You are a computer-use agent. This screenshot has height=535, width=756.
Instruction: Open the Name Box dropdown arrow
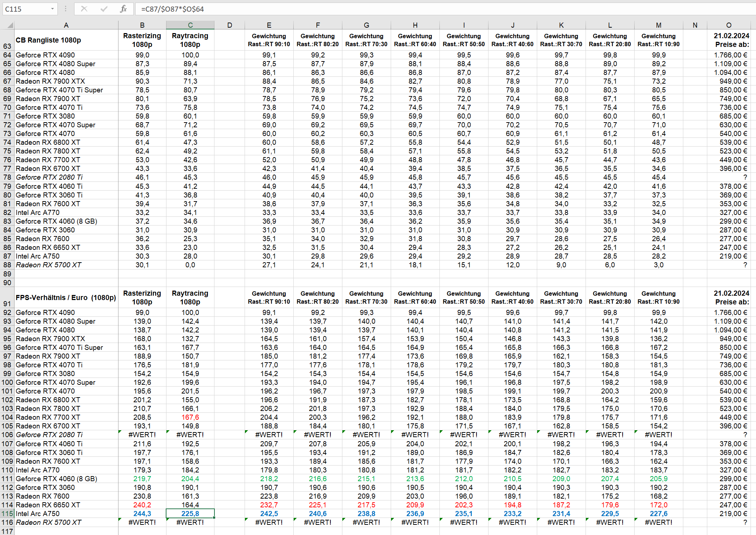(52, 9)
